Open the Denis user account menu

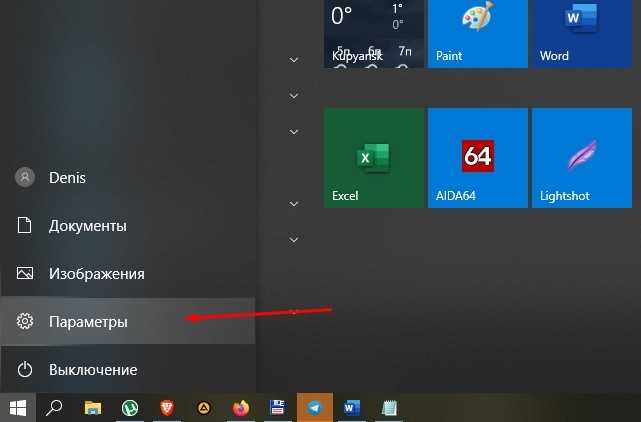[x=128, y=177]
